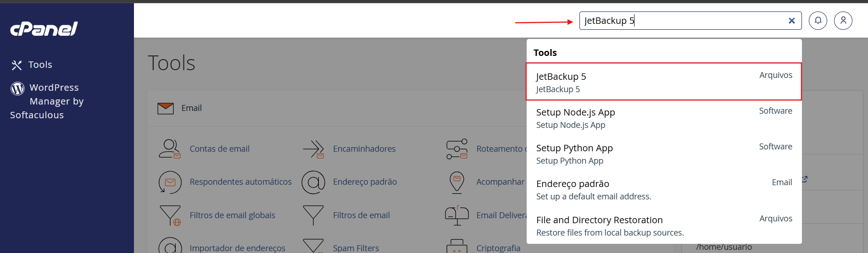Viewport: 868px width, 253px height.
Task: Click the Roteamento icon
Action: (457, 149)
